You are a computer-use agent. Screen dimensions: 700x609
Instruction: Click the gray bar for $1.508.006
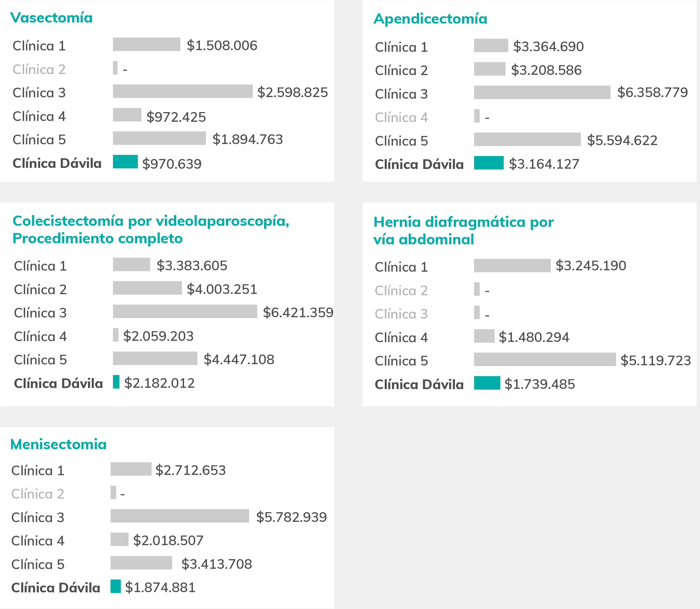click(146, 44)
